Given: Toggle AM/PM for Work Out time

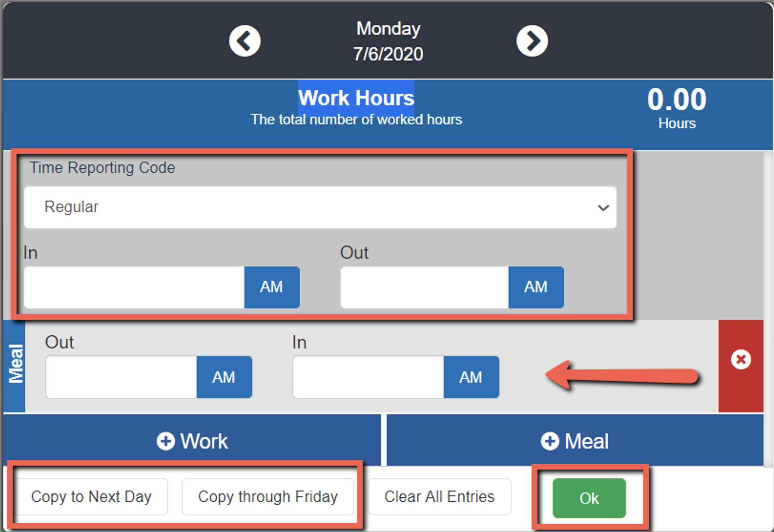Looking at the screenshot, I should (536, 287).
